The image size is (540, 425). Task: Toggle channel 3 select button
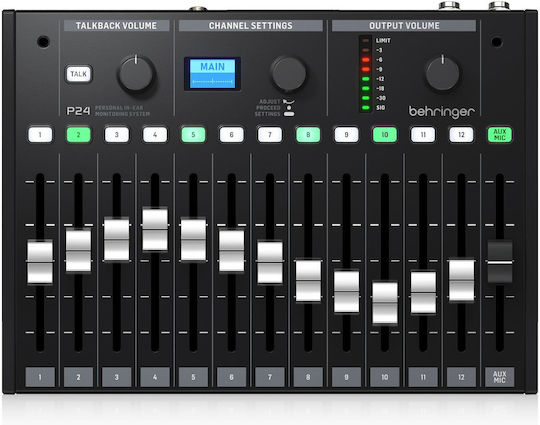[117, 134]
